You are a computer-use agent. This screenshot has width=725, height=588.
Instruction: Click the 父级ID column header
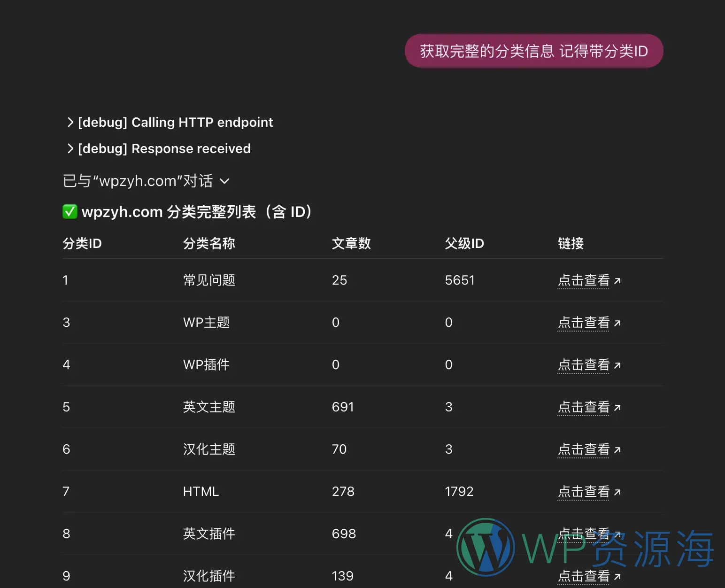coord(464,243)
